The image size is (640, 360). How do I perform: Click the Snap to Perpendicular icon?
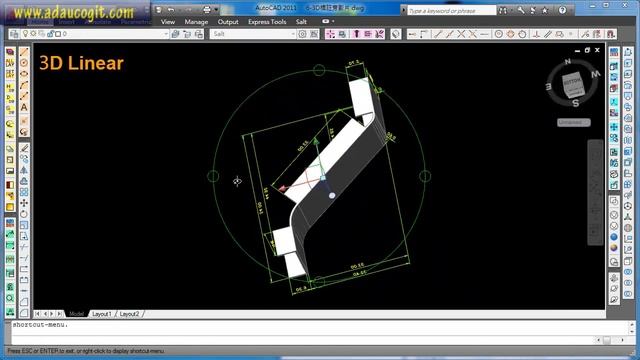coord(536,34)
